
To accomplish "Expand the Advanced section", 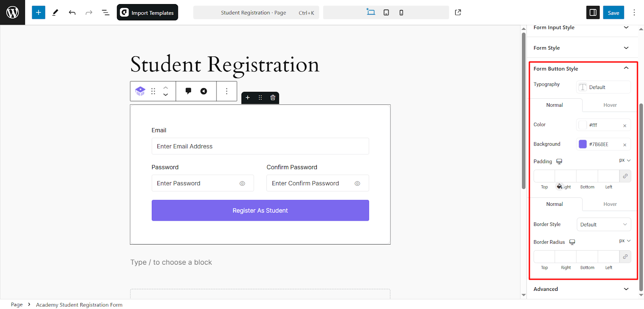I will [x=582, y=289].
